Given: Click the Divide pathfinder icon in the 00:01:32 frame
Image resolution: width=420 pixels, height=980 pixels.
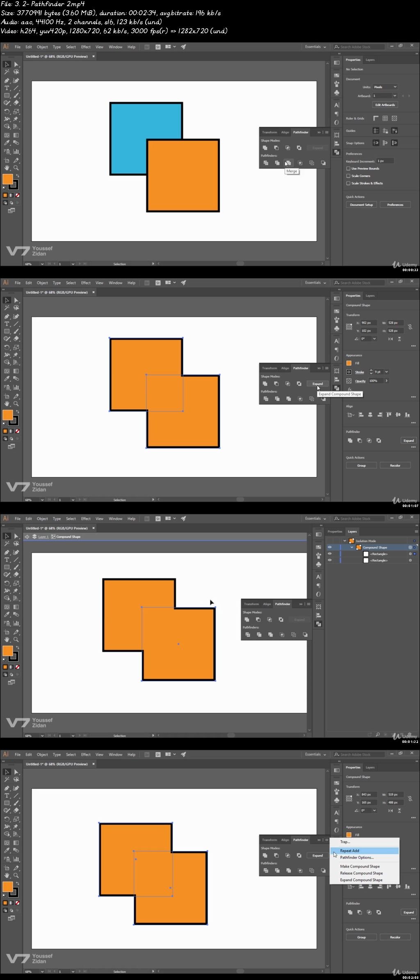Looking at the screenshot, I should 248,635.
